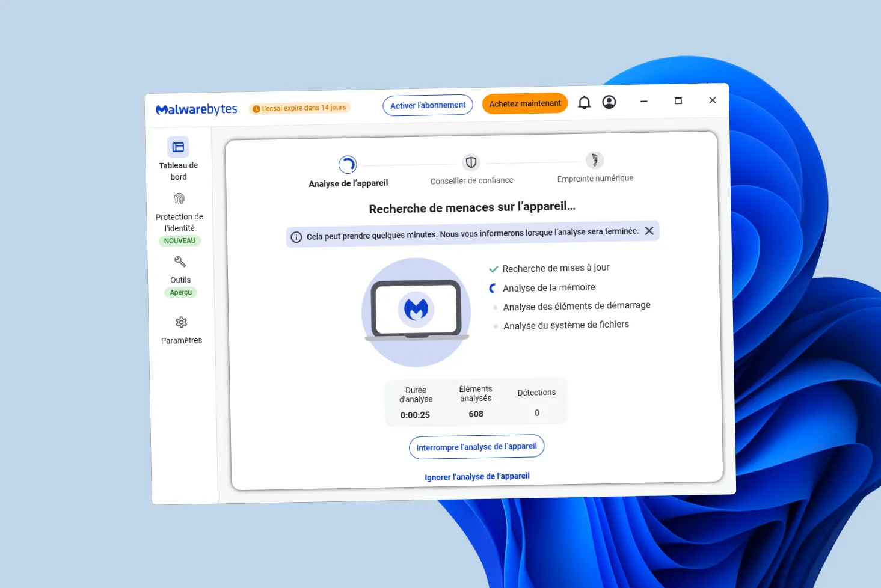Screen dimensions: 881x588
Task: Maximize the Malwarebytes window
Action: (x=678, y=101)
